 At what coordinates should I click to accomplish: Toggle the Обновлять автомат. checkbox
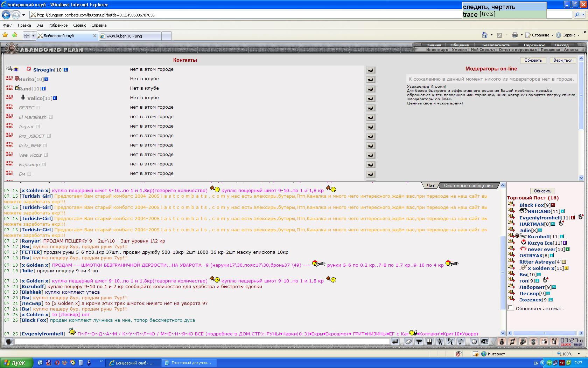point(511,308)
